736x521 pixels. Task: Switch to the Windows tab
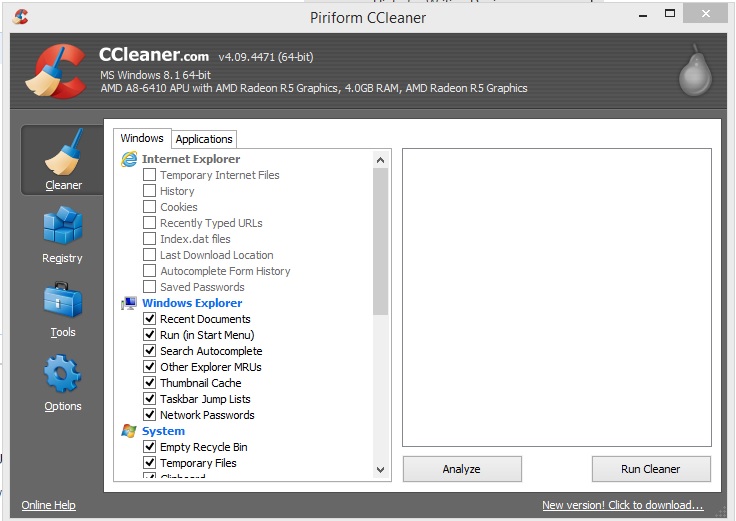point(142,138)
